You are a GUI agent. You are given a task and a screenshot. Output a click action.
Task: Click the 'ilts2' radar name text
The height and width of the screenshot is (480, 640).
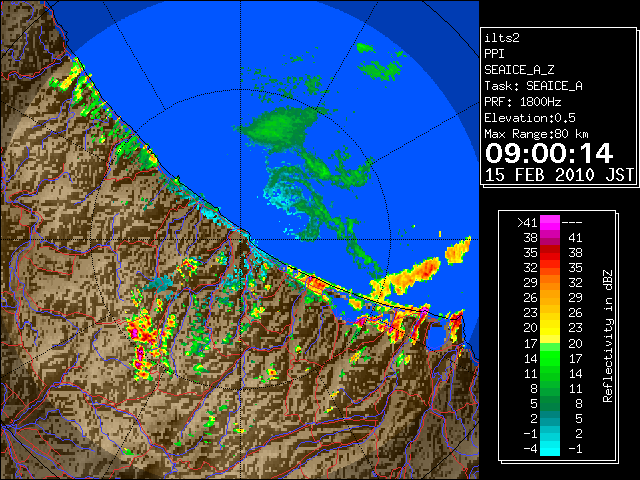click(x=502, y=38)
